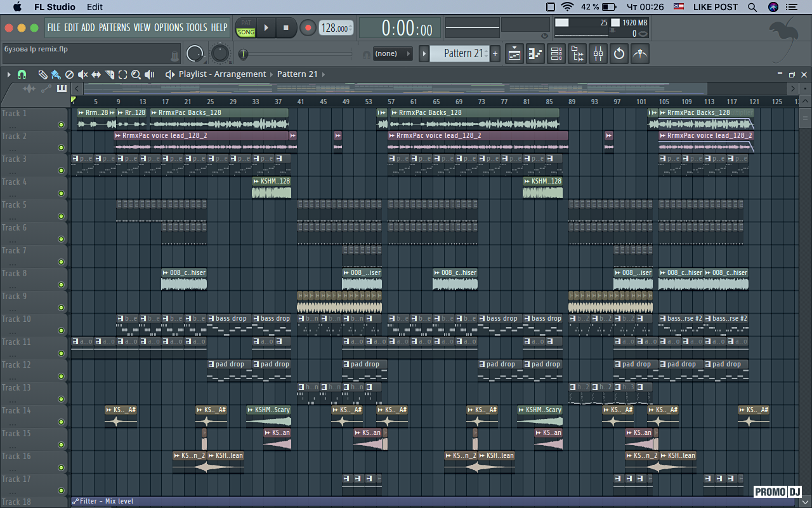Click the 128 tempo field
The height and width of the screenshot is (508, 812).
click(x=335, y=28)
